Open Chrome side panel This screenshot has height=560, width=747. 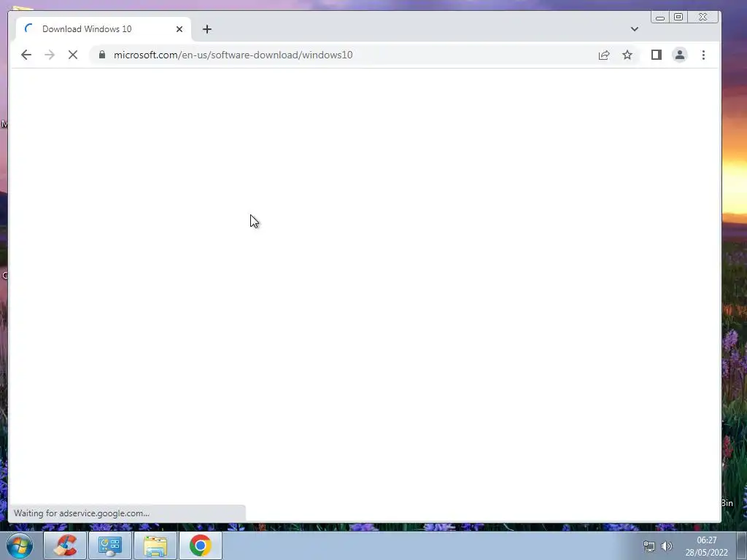coord(657,55)
